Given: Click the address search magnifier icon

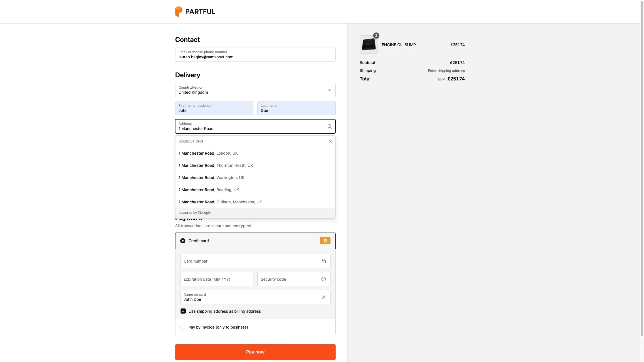Looking at the screenshot, I should [330, 126].
